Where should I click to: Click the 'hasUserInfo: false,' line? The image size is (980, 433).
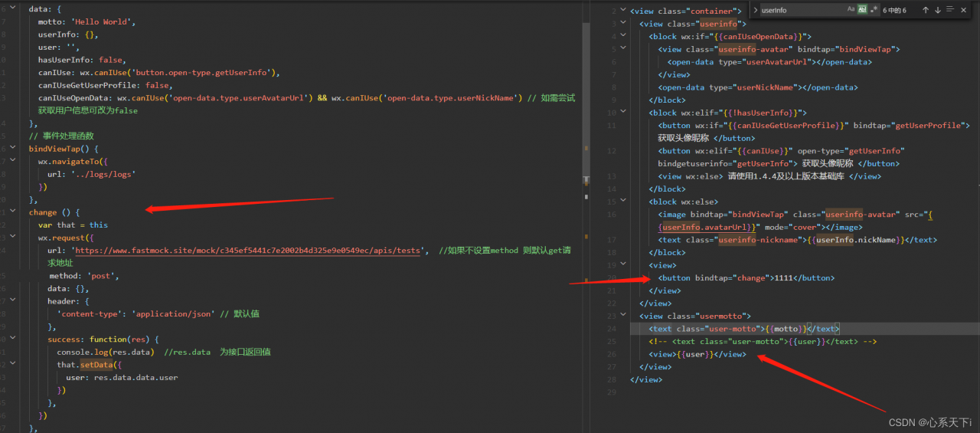click(x=82, y=61)
